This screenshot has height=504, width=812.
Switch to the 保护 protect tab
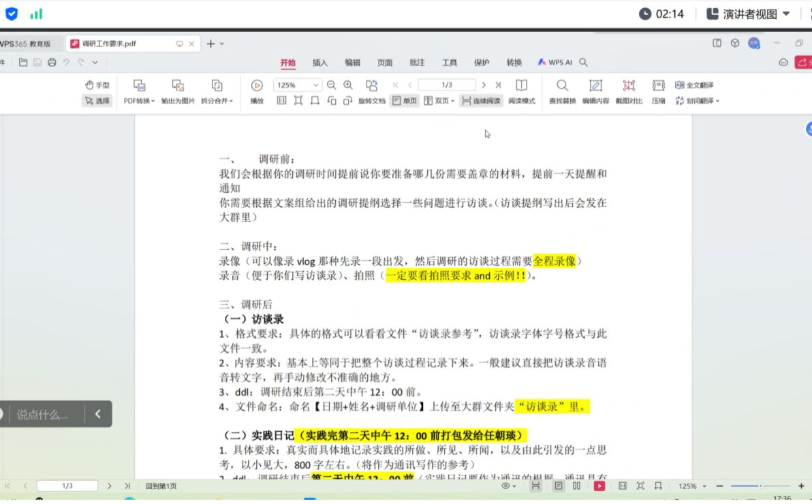point(482,63)
